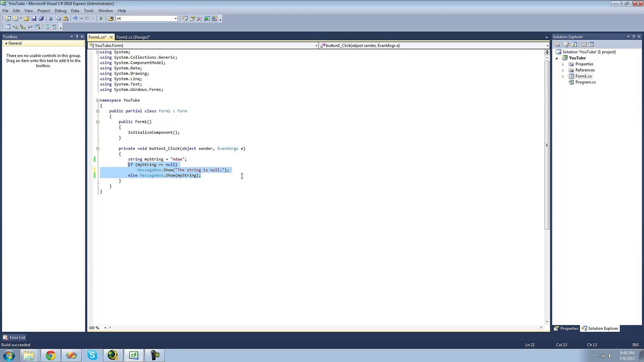
Task: Open the search combo box dropdown arrow
Action: 176,19
